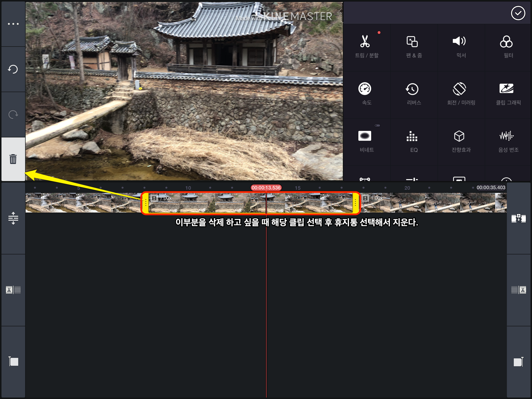Jump to the end of timeline

518,362
